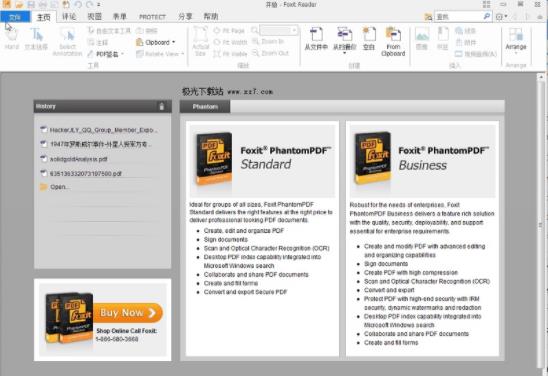The image size is (548, 376).
Task: Choose Fit Page zoom option
Action: pos(229,31)
